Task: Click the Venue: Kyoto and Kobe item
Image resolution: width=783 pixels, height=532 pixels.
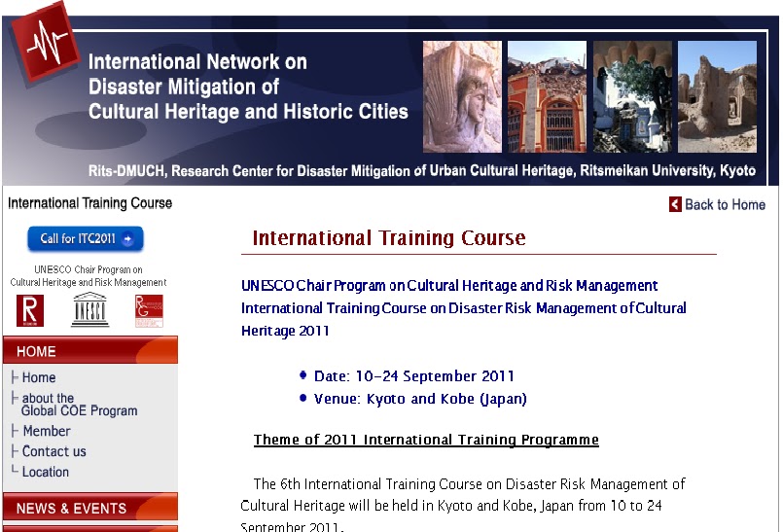Action: (420, 399)
